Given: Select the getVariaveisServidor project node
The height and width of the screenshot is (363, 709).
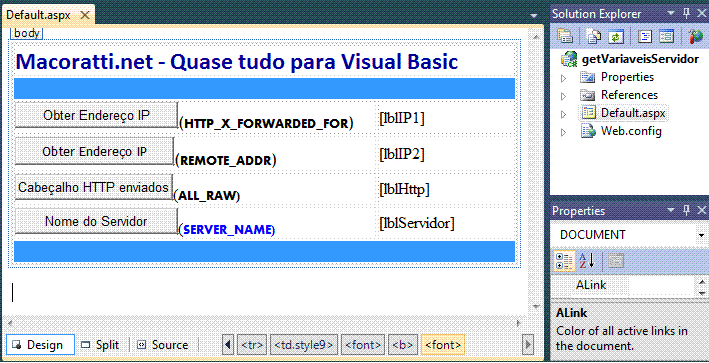Looking at the screenshot, I should pos(640,59).
